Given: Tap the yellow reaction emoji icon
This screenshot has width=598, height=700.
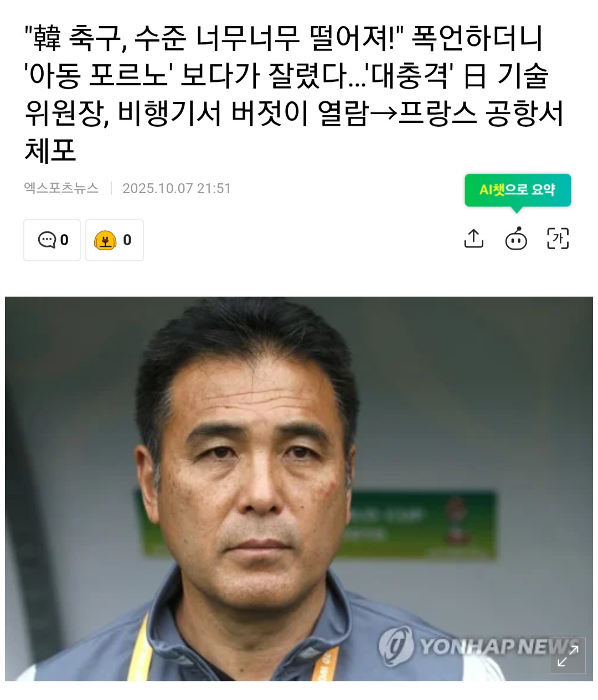Looking at the screenshot, I should point(105,240).
